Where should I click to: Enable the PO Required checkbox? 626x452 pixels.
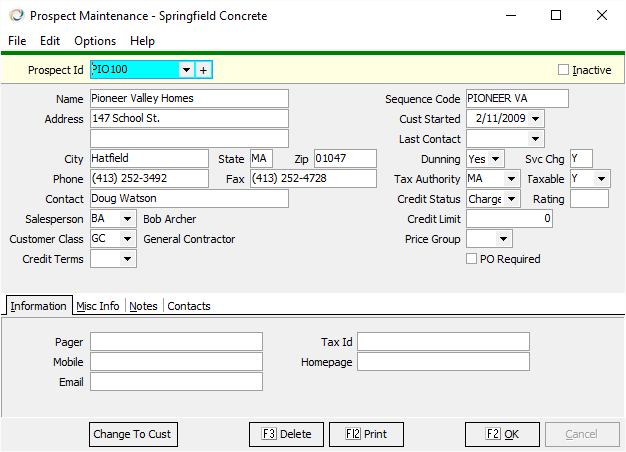click(472, 259)
